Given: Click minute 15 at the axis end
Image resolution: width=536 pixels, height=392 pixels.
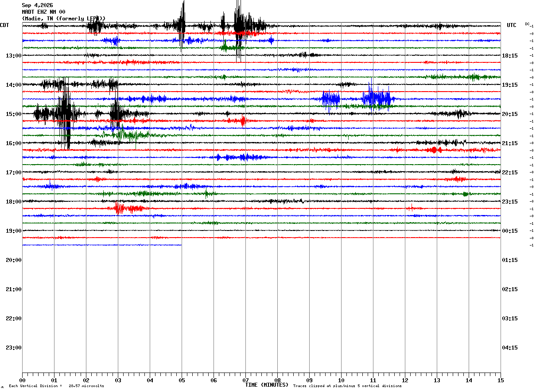Looking at the screenshot, I should [501, 380].
